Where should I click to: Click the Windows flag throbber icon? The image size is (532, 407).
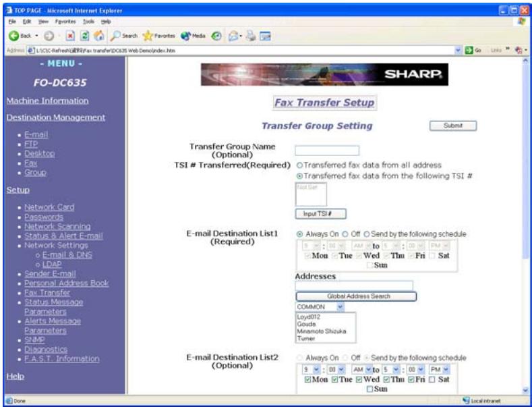pyautogui.click(x=521, y=22)
